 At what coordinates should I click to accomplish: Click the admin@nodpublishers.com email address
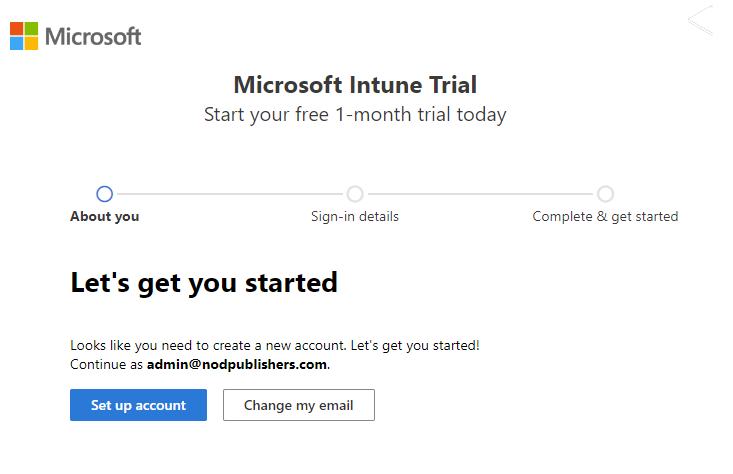(237, 364)
